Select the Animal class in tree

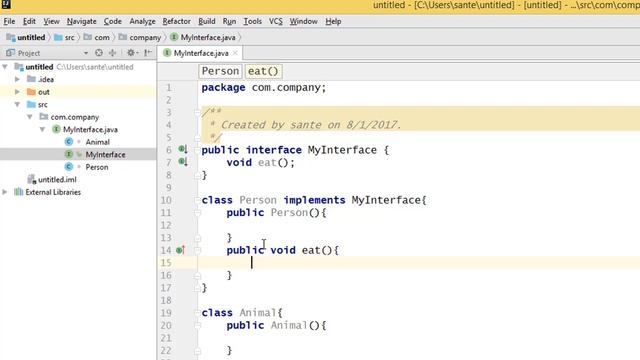pyautogui.click(x=87, y=142)
